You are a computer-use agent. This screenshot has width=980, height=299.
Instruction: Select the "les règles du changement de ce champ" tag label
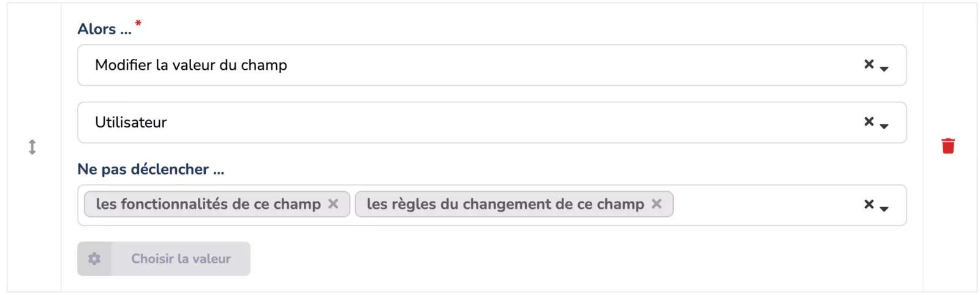pyautogui.click(x=505, y=204)
